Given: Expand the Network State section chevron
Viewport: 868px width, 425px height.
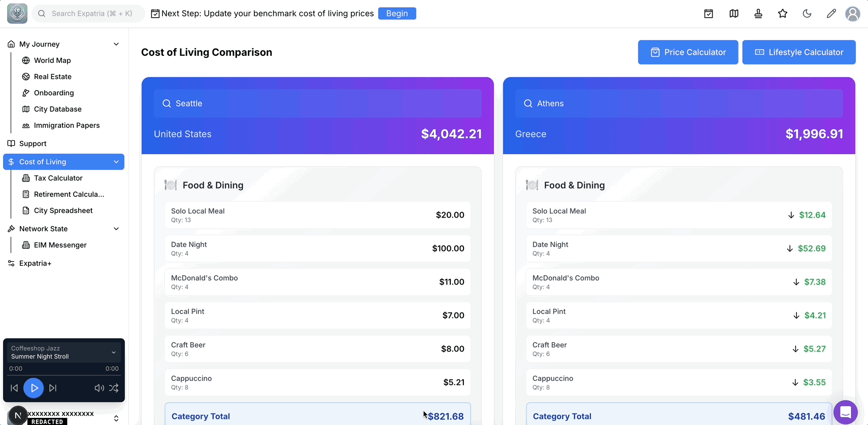Looking at the screenshot, I should click(x=116, y=229).
